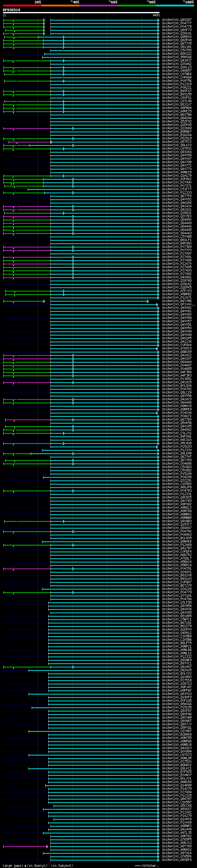
Task: Select hit label UniRef100_B9GSZ2
Action: point(177,54)
